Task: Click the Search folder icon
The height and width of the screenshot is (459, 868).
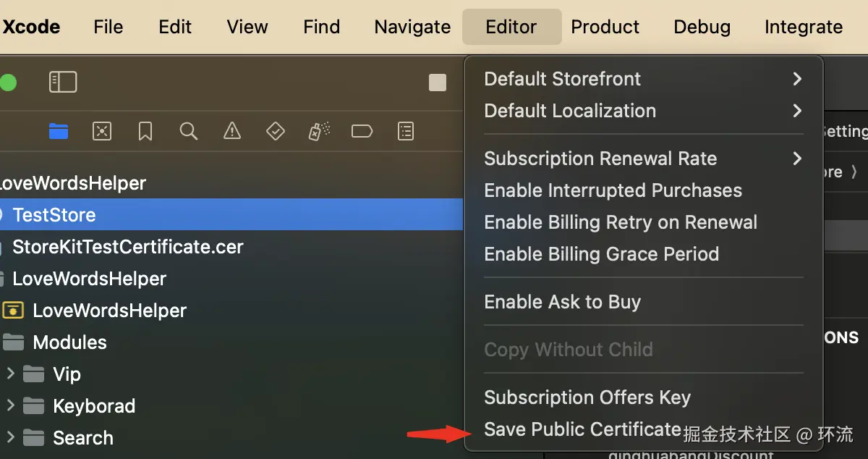Action: pos(34,438)
